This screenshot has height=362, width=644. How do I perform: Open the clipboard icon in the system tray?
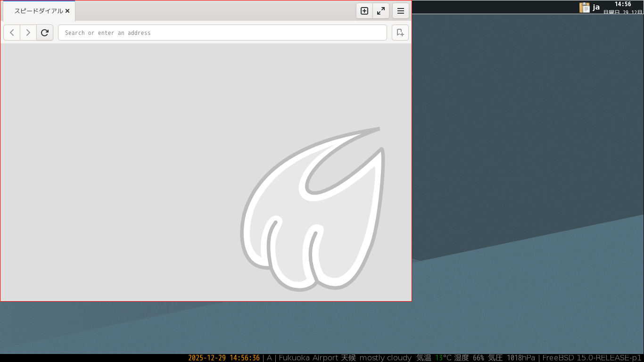(x=585, y=7)
